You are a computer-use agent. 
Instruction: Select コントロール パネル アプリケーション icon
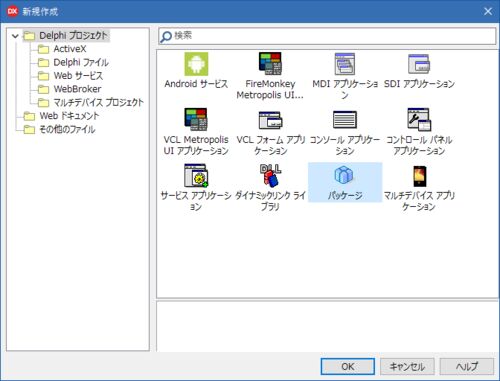[419, 119]
